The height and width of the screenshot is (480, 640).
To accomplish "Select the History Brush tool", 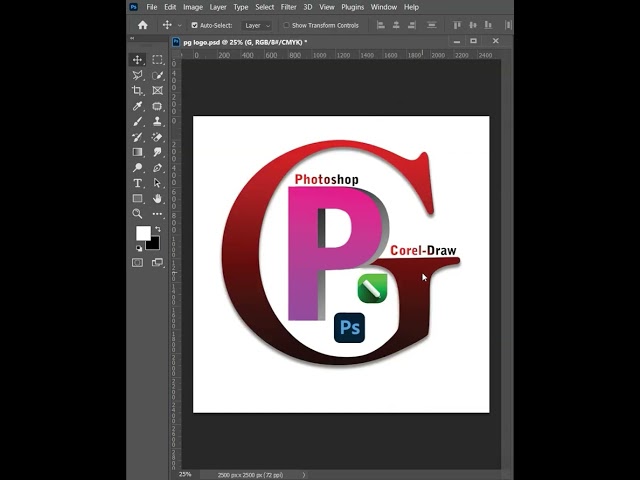I will [x=137, y=137].
